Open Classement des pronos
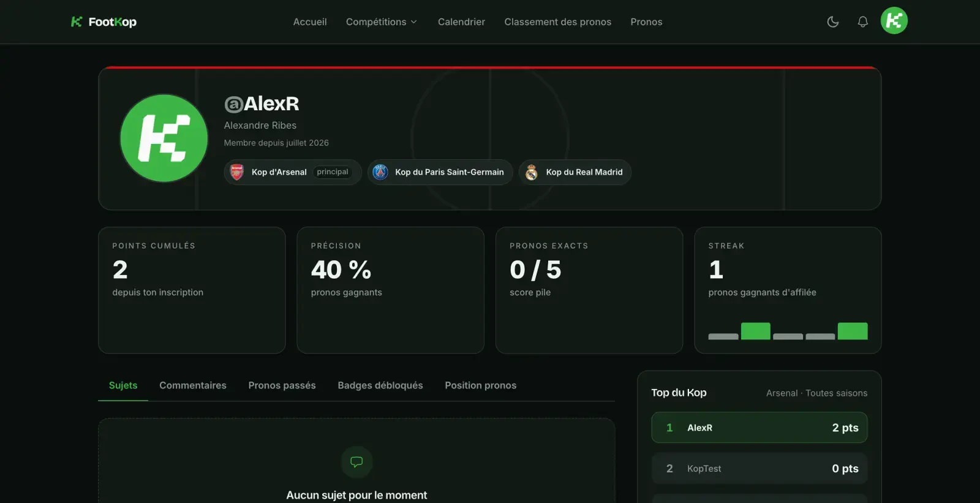Screen dimensions: 980x503 pos(558,22)
